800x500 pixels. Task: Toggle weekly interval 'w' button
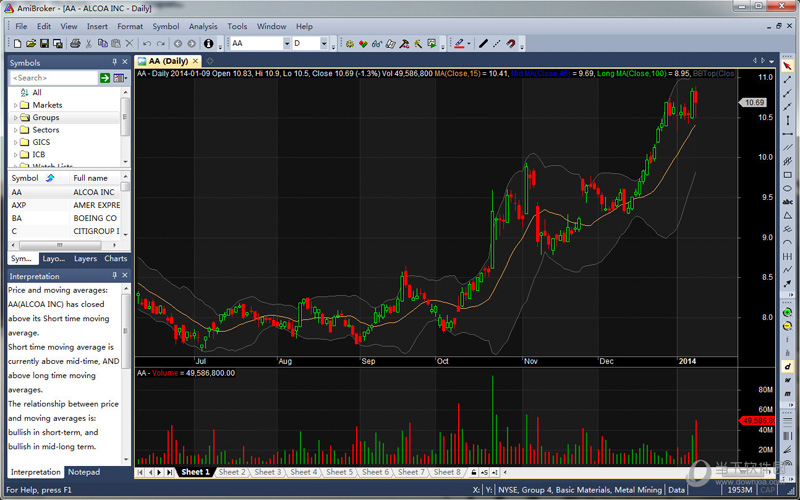(x=787, y=380)
